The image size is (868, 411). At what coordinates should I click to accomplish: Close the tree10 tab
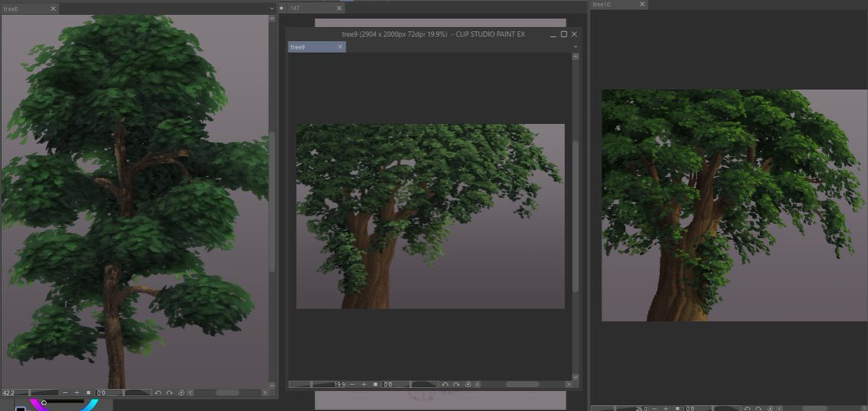point(642,4)
